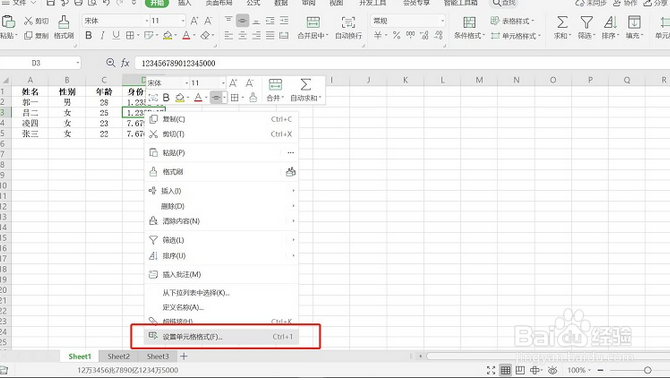670x380 pixels.
Task: Click the increase decimal places icon
Action: tap(424, 35)
